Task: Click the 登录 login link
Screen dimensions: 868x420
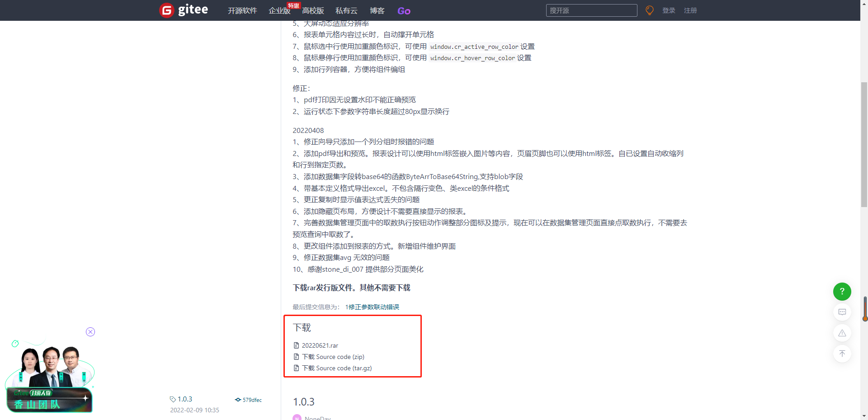Action: coord(669,10)
